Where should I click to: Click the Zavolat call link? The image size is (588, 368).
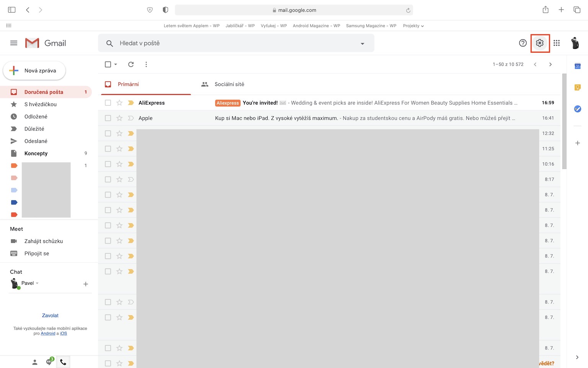50,315
